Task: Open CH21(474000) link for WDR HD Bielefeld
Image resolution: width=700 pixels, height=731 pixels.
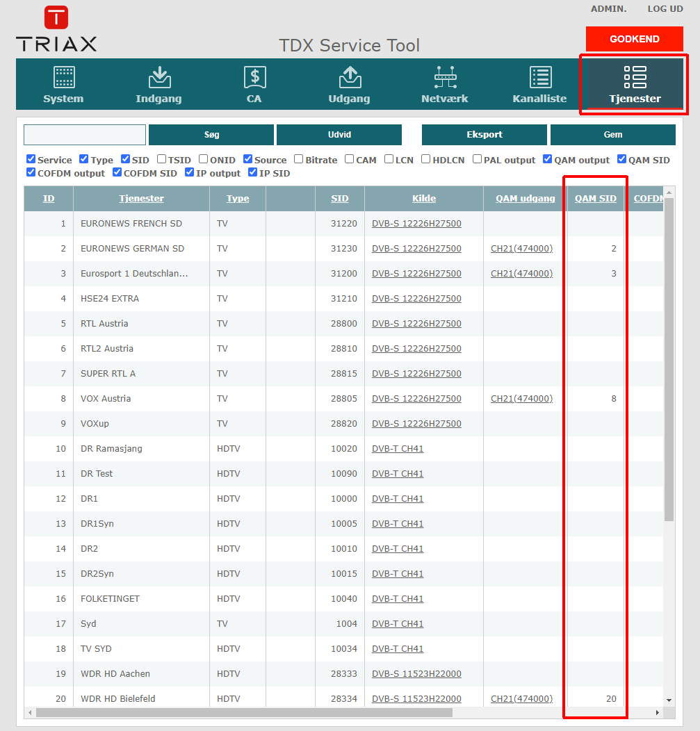Action: [x=522, y=699]
